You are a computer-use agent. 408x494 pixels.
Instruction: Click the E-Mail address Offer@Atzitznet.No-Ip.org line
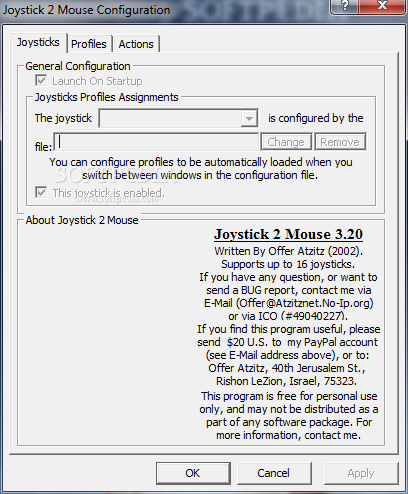[x=289, y=303]
